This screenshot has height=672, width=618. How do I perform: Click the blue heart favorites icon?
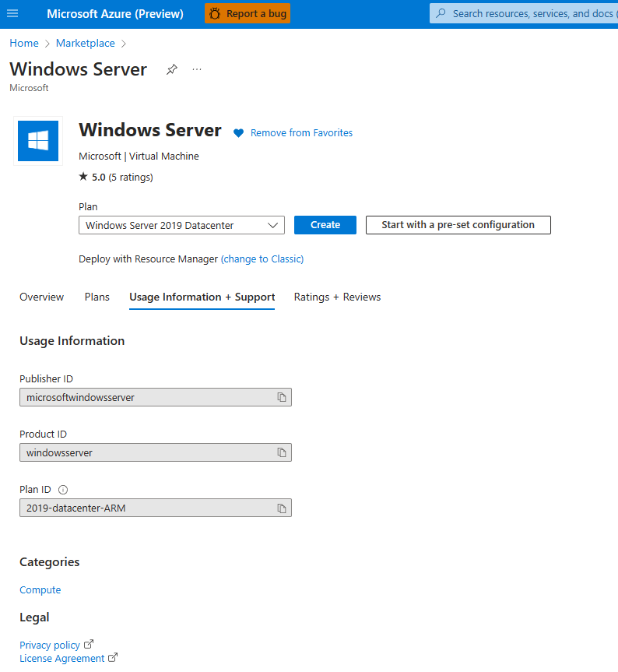[x=238, y=133]
